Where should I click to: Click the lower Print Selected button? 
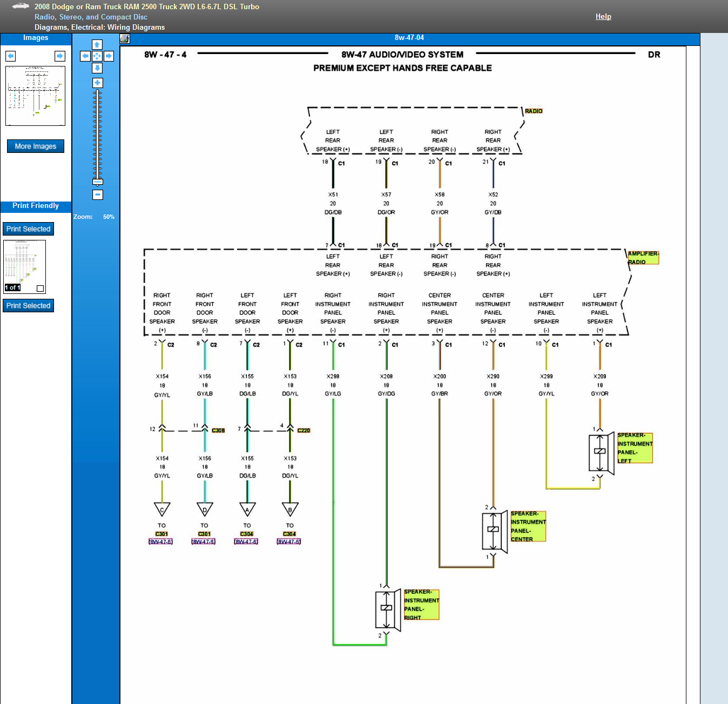click(29, 306)
